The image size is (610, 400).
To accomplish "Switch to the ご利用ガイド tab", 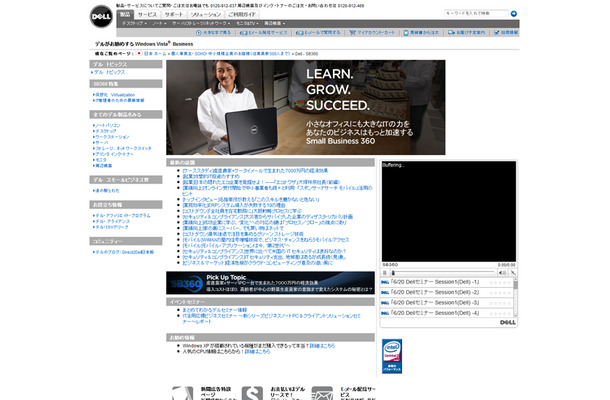I will (242, 14).
